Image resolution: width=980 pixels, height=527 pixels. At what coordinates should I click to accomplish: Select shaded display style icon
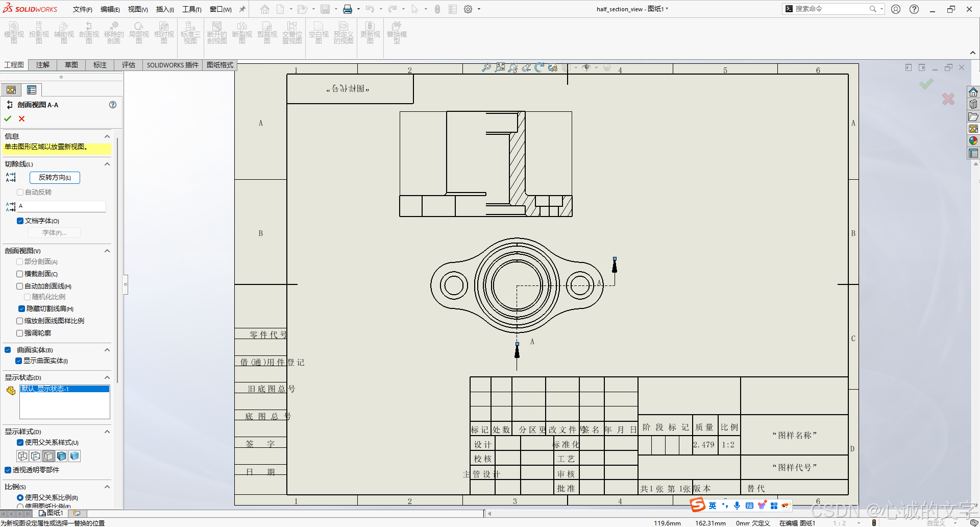click(75, 456)
